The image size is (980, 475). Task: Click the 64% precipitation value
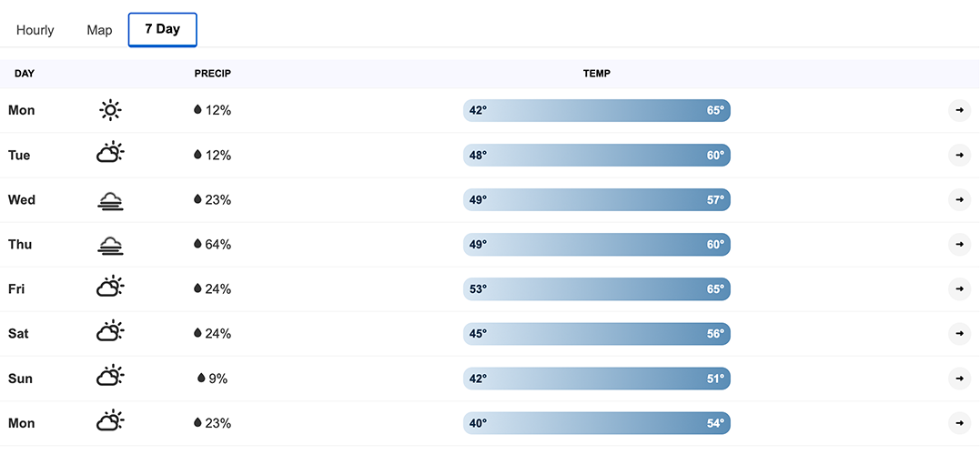tap(218, 245)
